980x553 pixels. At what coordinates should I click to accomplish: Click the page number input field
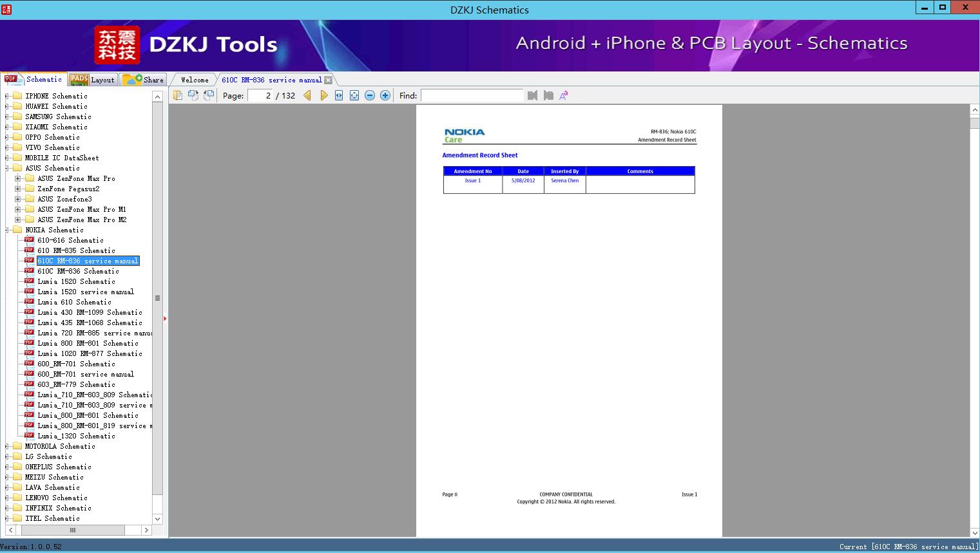tap(261, 95)
